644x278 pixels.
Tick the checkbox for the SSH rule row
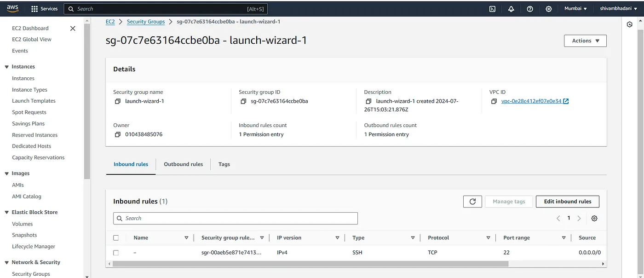116,253
